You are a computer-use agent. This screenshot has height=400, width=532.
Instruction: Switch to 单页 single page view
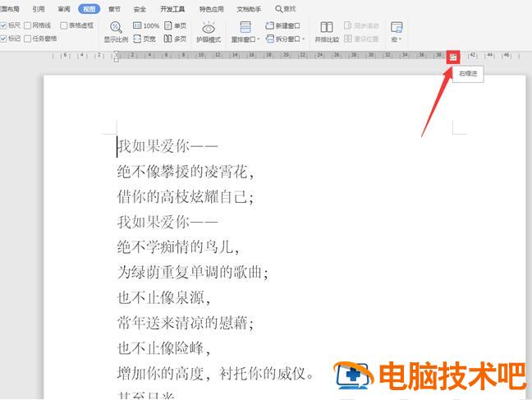coord(174,26)
